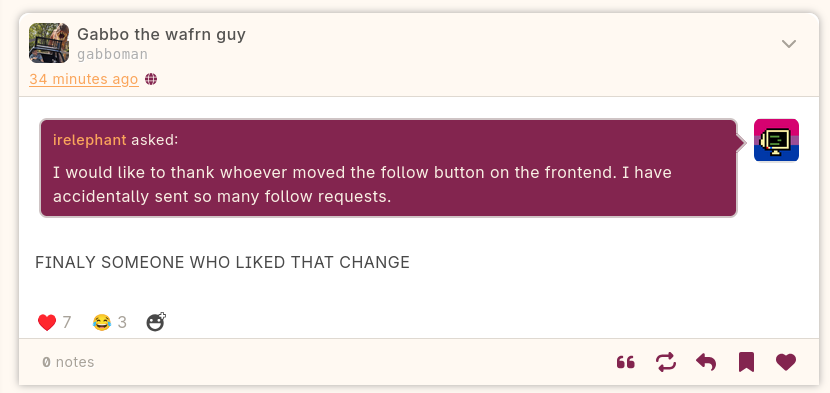The width and height of the screenshot is (830, 393).
Task: Toggle the laughing-crying emoji reaction showing 3
Action: [110, 322]
